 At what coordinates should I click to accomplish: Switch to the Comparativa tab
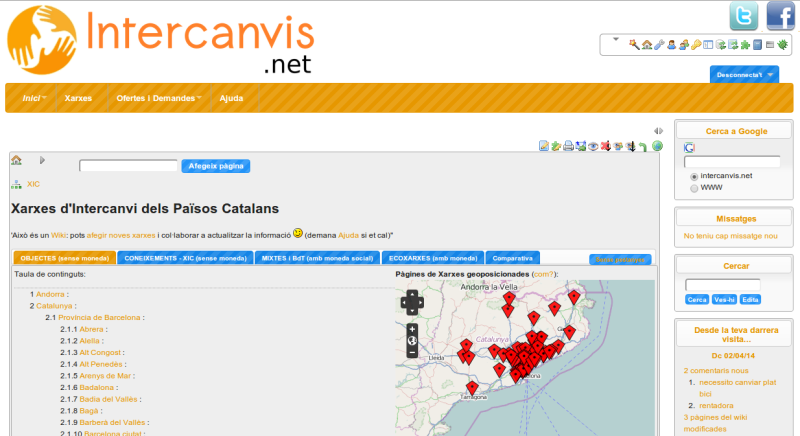click(x=513, y=258)
